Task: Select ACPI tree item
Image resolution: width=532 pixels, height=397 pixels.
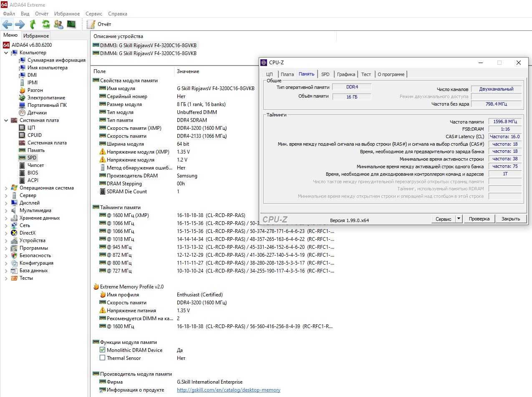Action: click(x=33, y=180)
